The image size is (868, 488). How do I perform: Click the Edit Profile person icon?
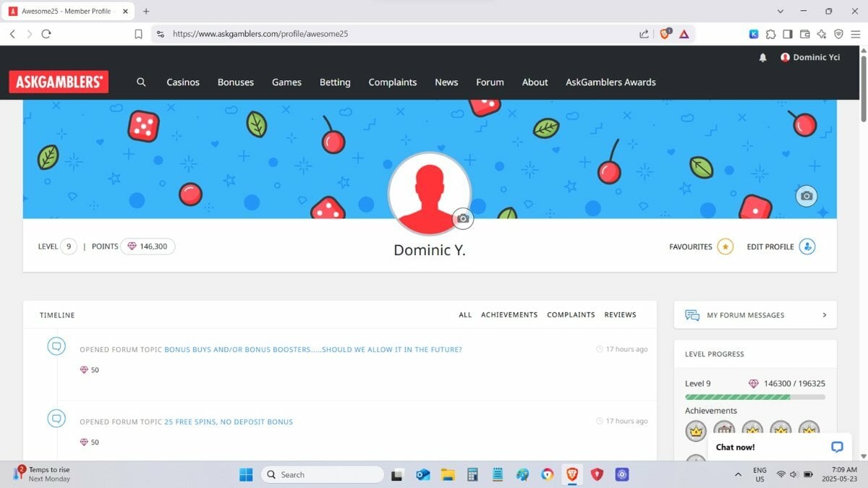(807, 247)
